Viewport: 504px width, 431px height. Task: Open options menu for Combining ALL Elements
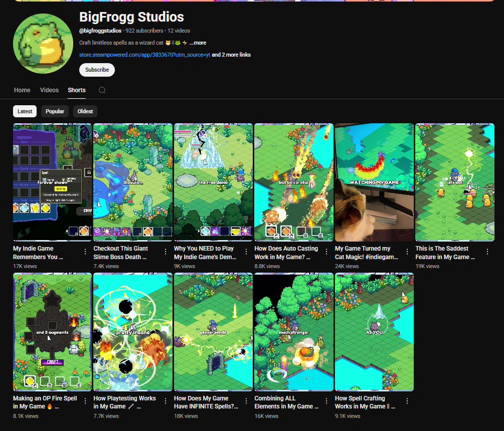326,401
